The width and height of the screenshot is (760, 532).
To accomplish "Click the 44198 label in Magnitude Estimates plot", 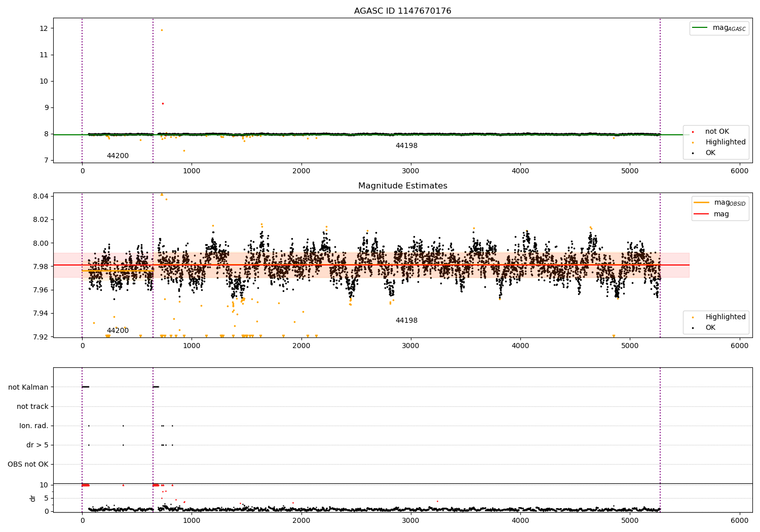I will [406, 321].
